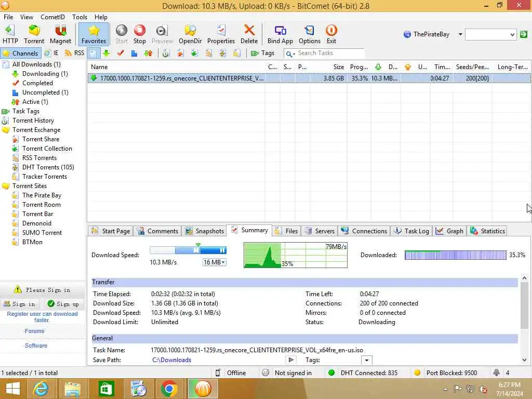
Task: Open the download folder with OpenDir
Action: tap(190, 34)
